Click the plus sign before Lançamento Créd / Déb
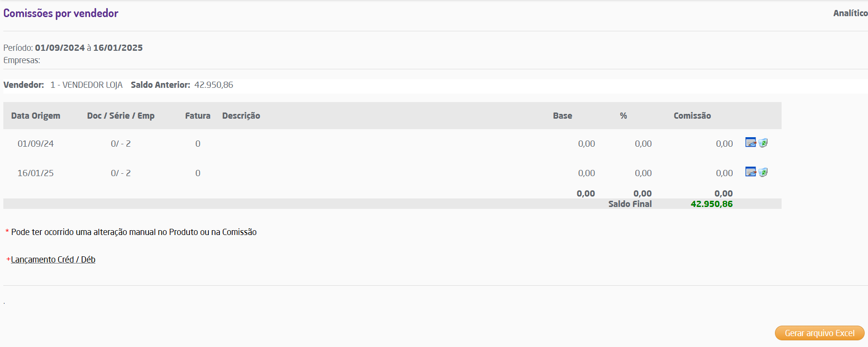This screenshot has height=347, width=868. click(x=8, y=259)
